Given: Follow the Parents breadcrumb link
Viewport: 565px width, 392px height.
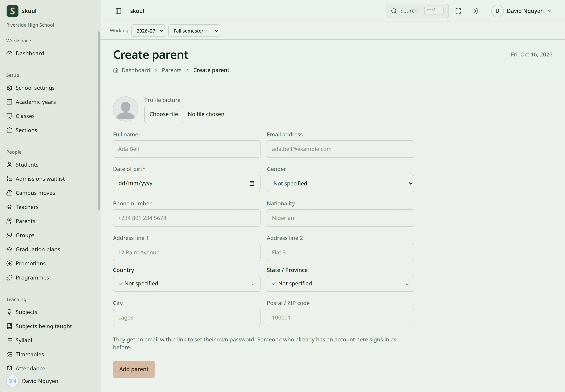Looking at the screenshot, I should (x=171, y=70).
